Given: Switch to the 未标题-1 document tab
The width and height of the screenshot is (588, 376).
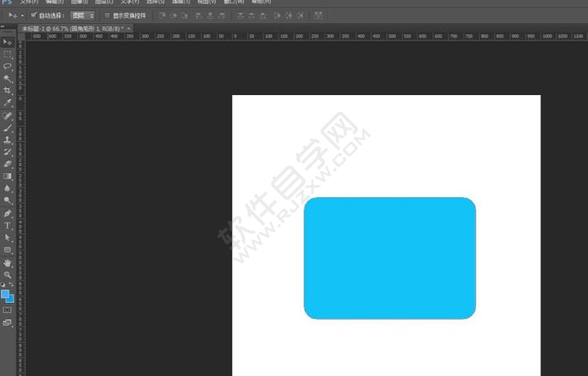Looking at the screenshot, I should (72, 29).
